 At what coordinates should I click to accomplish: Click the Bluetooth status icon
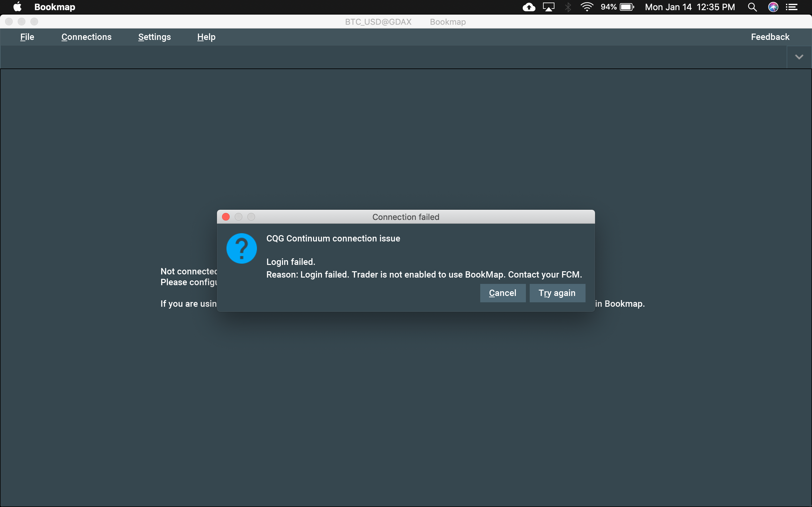coord(568,7)
